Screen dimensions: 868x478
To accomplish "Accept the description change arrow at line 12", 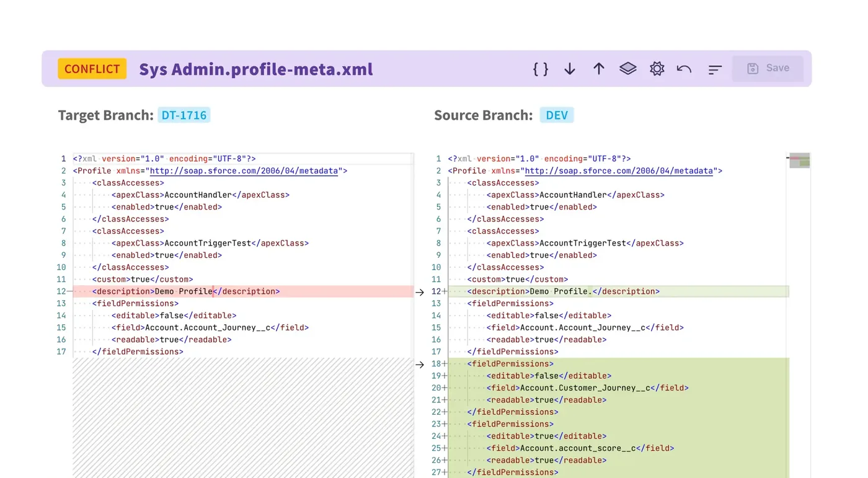I will (420, 292).
